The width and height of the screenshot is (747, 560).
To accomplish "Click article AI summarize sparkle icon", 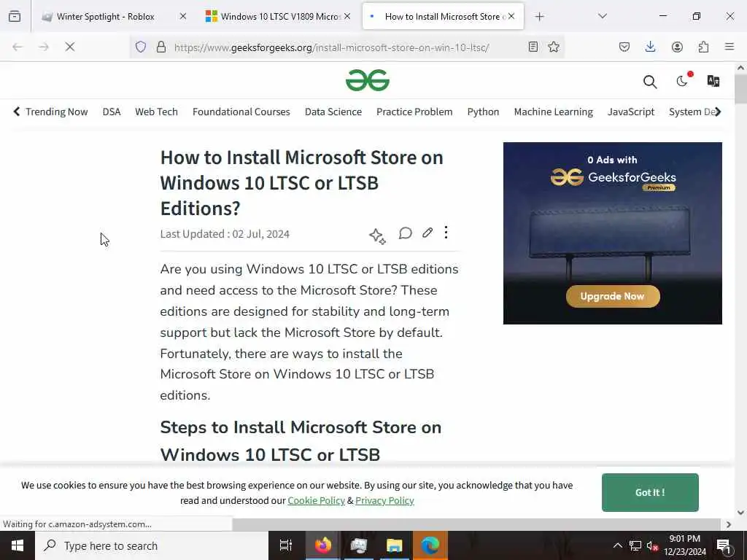I will pyautogui.click(x=377, y=236).
